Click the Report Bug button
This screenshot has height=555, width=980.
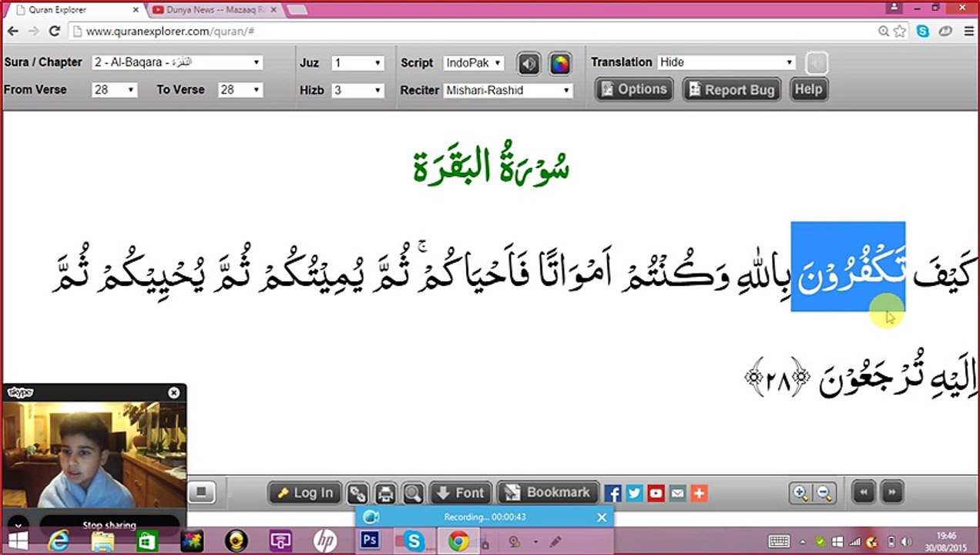(732, 89)
